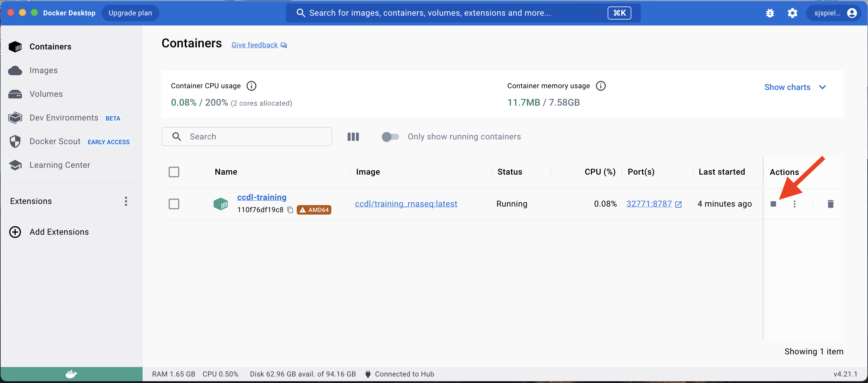Screen dimensions: 868x383
Task: Toggle Only show running containers switch
Action: pos(390,137)
